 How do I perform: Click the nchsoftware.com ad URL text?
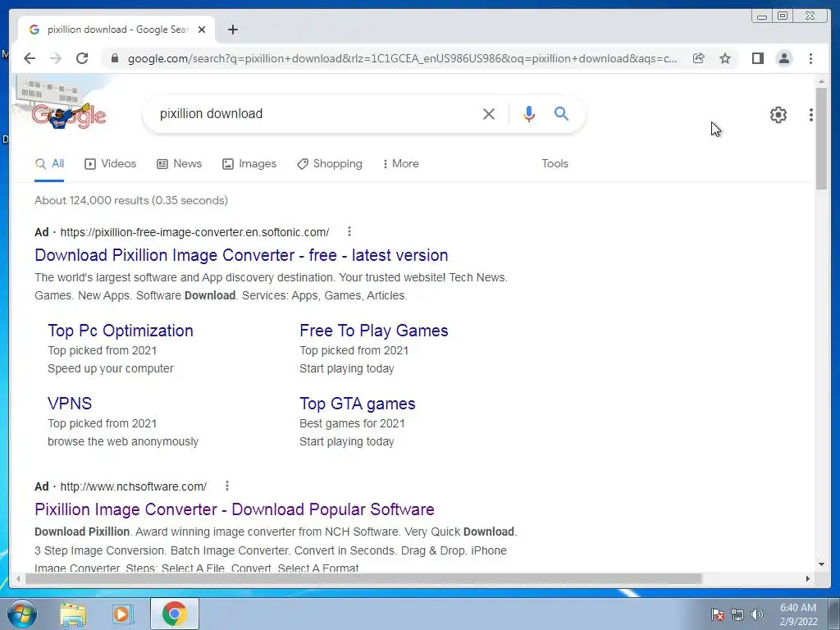pos(134,486)
